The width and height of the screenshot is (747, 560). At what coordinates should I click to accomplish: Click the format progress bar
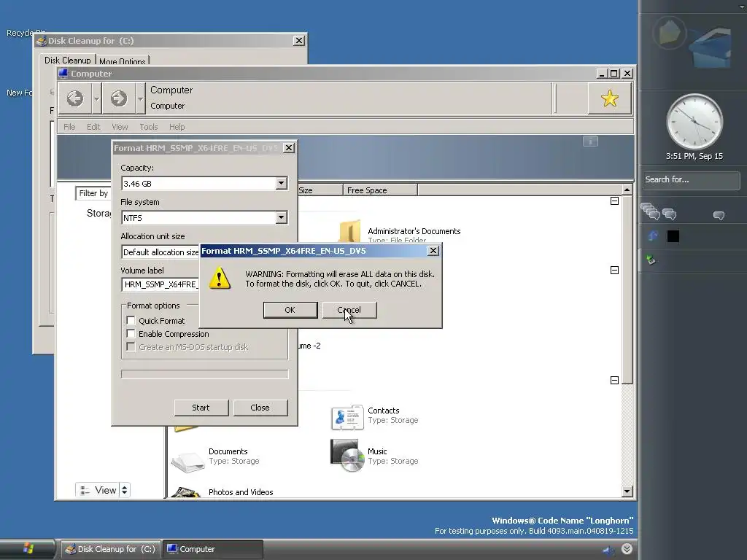click(205, 374)
